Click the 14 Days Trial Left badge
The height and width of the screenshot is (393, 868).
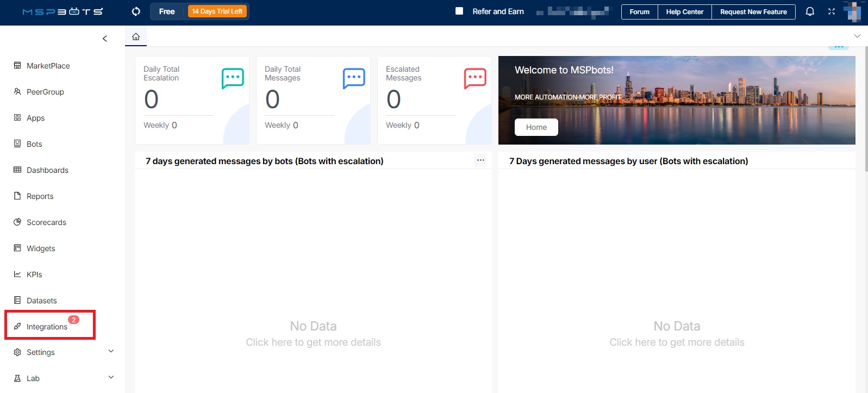point(217,11)
